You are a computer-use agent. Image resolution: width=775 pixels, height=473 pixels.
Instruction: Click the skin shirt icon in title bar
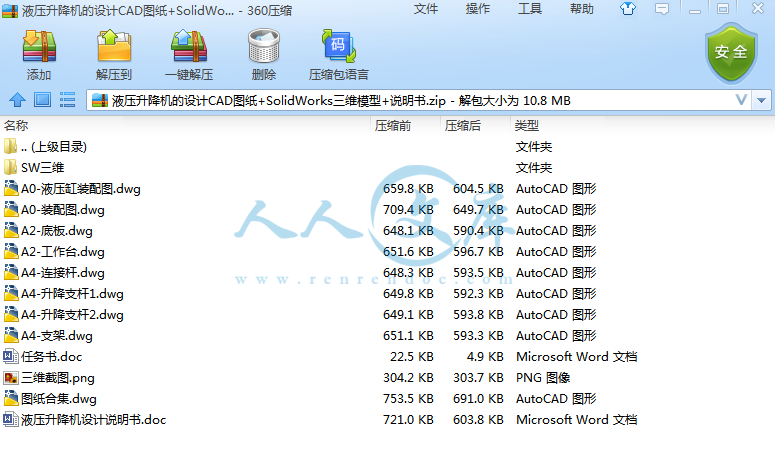(628, 9)
